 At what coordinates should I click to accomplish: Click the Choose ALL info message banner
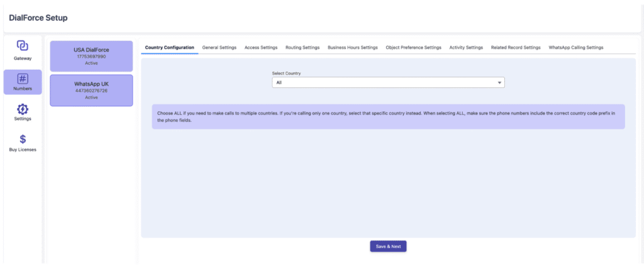pyautogui.click(x=388, y=116)
